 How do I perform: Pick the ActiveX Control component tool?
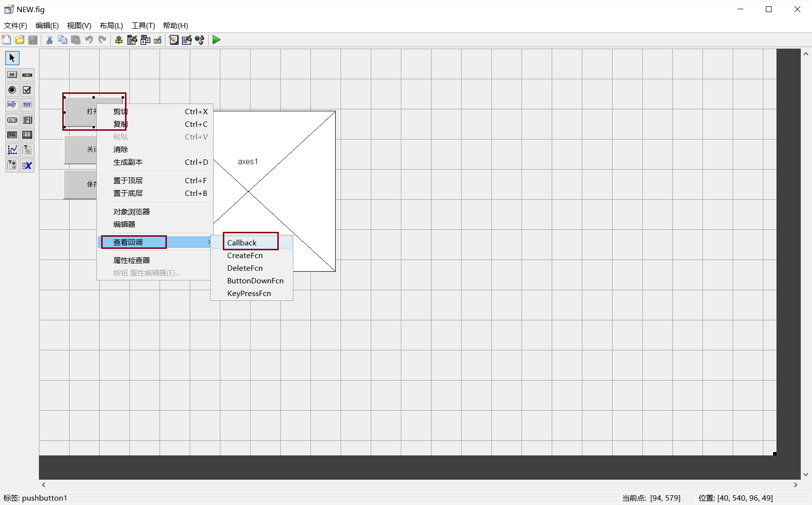pyautogui.click(x=27, y=165)
